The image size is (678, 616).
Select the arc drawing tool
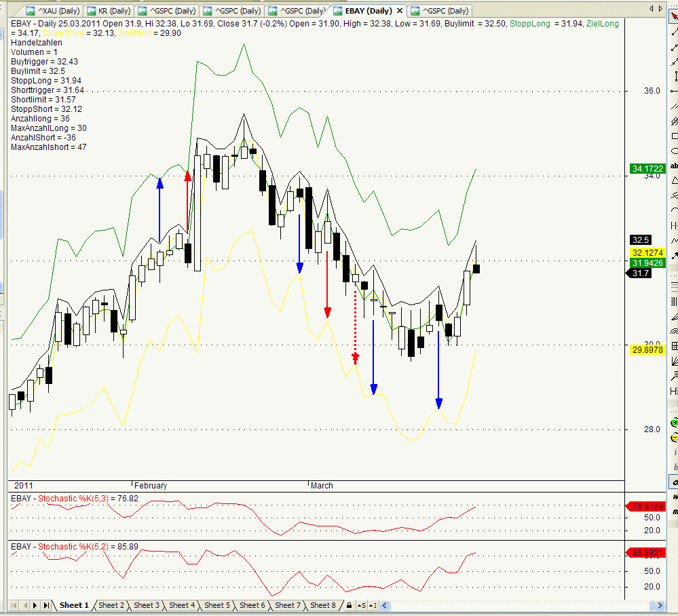674,210
